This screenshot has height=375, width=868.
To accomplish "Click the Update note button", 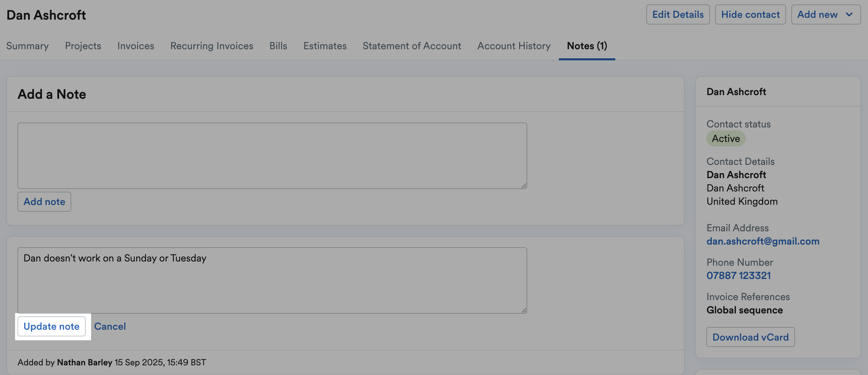I will [x=52, y=326].
